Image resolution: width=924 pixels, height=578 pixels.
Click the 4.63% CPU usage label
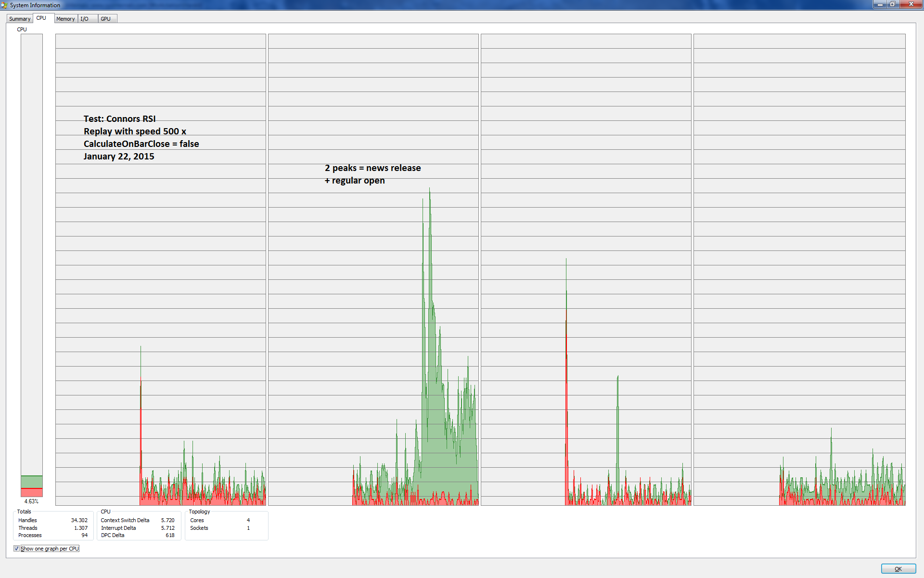tap(31, 501)
